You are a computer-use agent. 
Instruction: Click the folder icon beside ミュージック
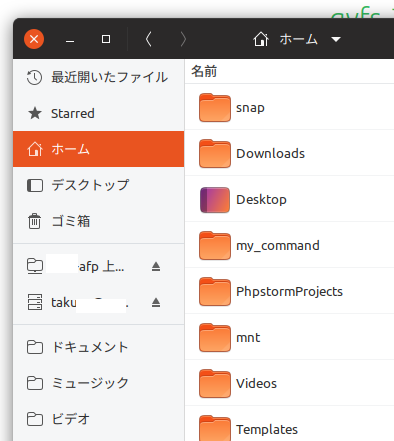[x=35, y=383]
